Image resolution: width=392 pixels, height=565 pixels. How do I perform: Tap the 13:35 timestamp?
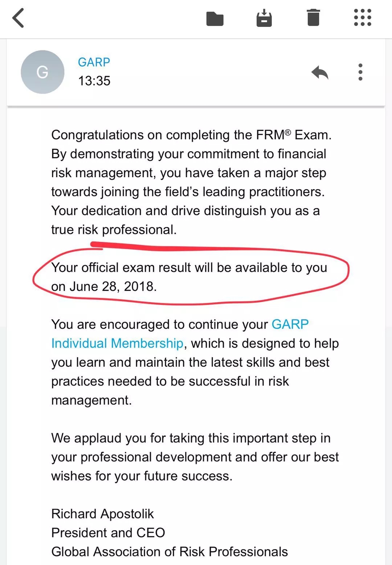[94, 81]
